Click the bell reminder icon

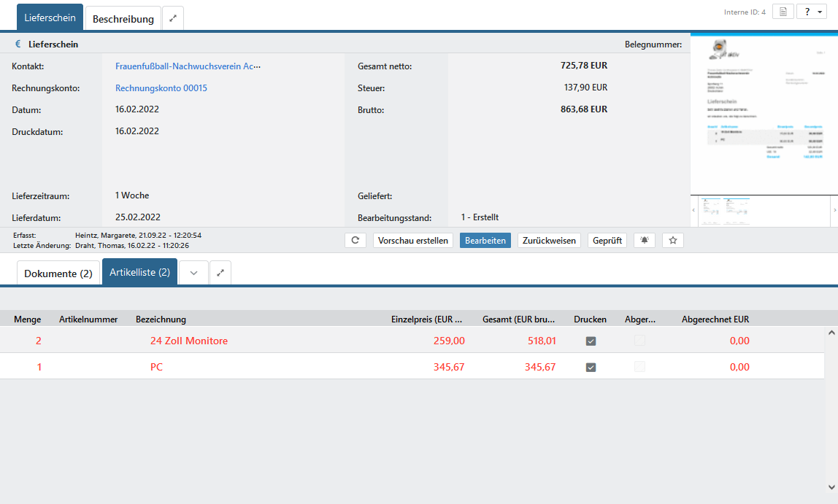coord(644,240)
